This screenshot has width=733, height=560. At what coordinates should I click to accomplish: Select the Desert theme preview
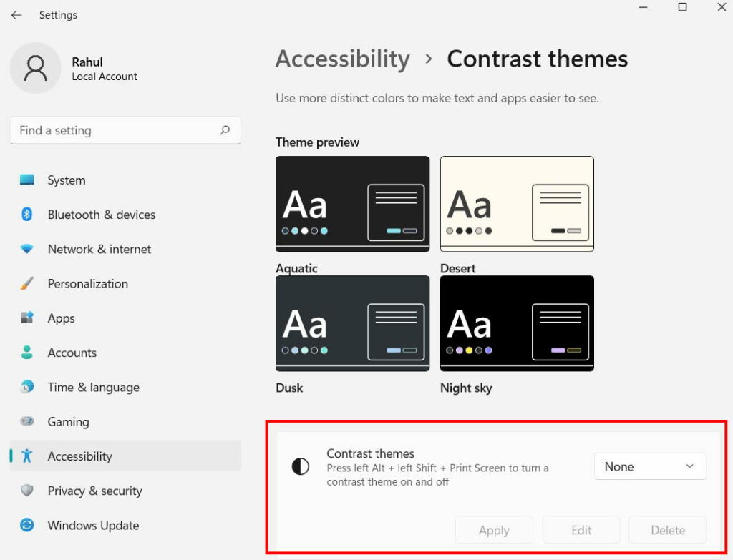pos(517,203)
